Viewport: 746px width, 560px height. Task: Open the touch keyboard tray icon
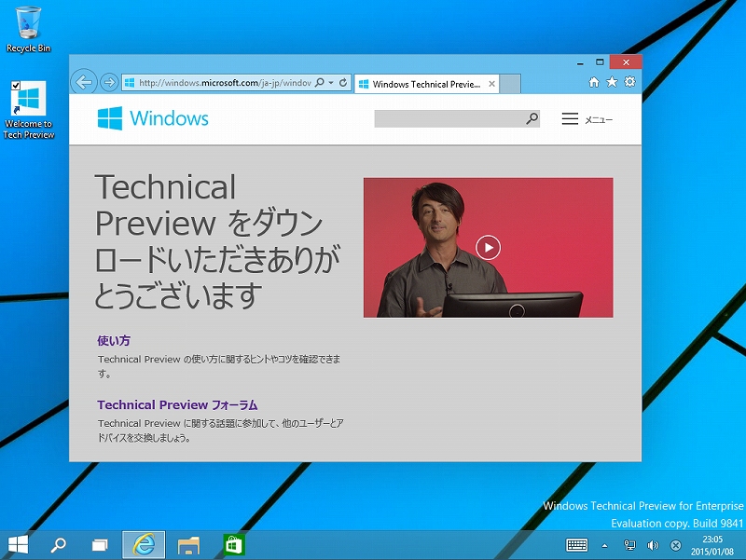click(x=576, y=545)
